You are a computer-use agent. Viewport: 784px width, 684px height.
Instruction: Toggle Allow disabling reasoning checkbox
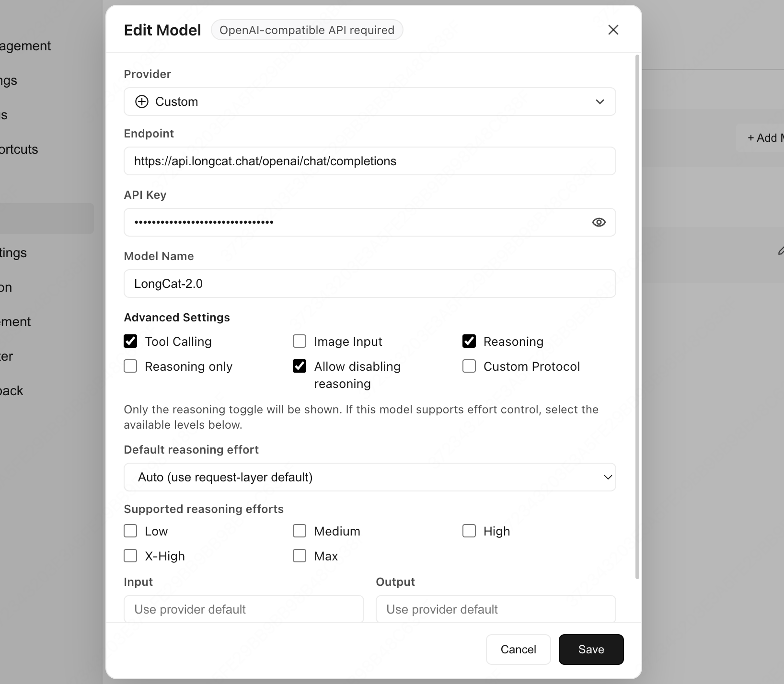pyautogui.click(x=300, y=366)
